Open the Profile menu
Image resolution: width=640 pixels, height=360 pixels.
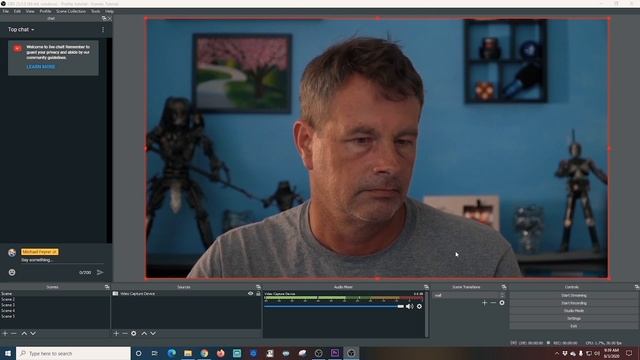point(45,11)
